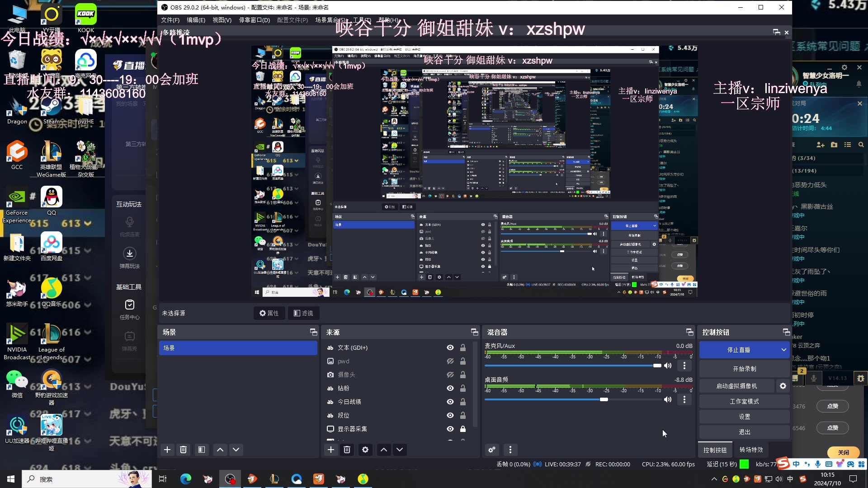868x488 pixels.
Task: Move source down arrow in Sources panel
Action: click(400, 450)
